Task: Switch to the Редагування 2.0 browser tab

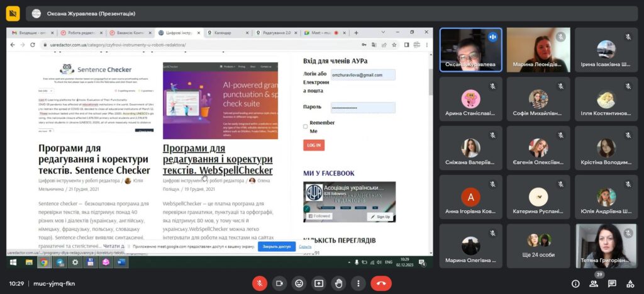Action: (275, 33)
